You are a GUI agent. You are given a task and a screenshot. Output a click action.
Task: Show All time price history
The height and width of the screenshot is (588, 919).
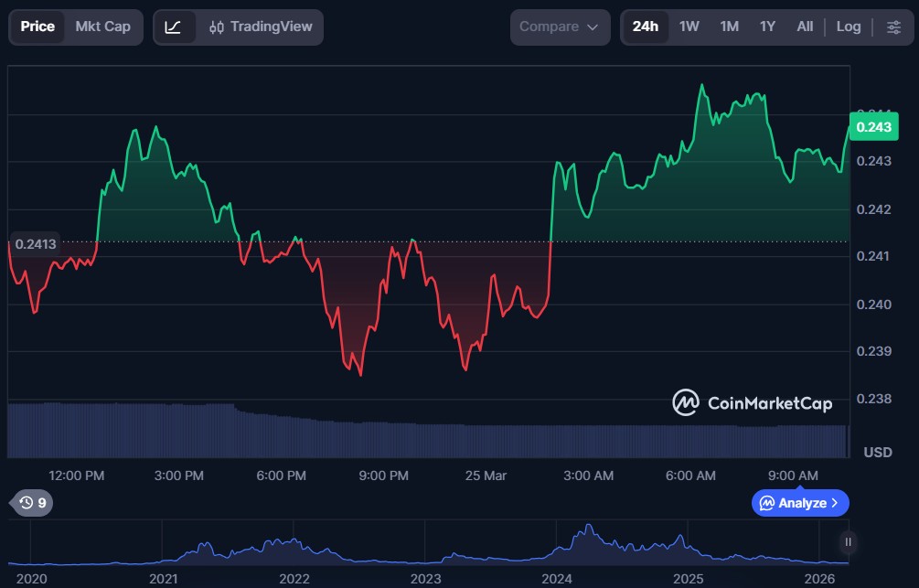(805, 27)
